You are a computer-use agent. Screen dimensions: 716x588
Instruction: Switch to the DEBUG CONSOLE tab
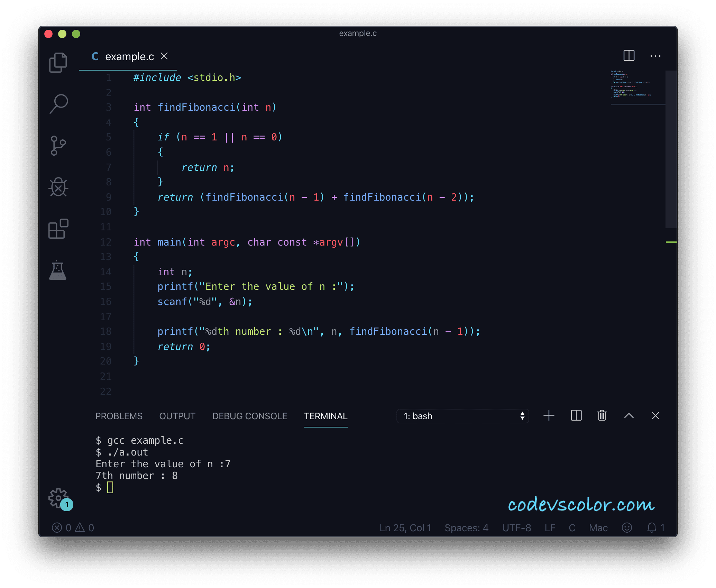tap(249, 416)
